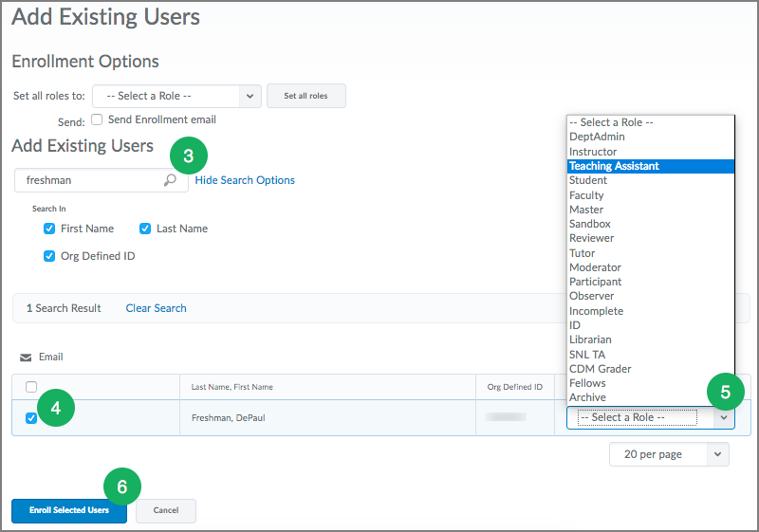Uncheck the First Name search option
The height and width of the screenshot is (532, 759).
point(49,229)
